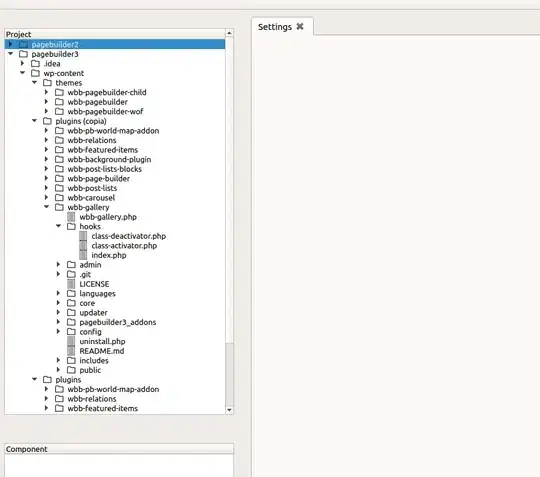The image size is (540, 477).
Task: Click the Project tree scroll down arrow
Action: [x=229, y=410]
